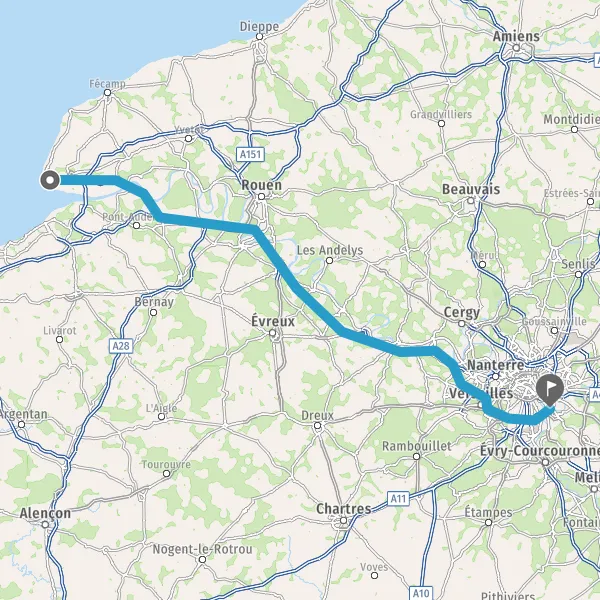
Task: Click the Les Andelys town marker
Action: [329, 261]
